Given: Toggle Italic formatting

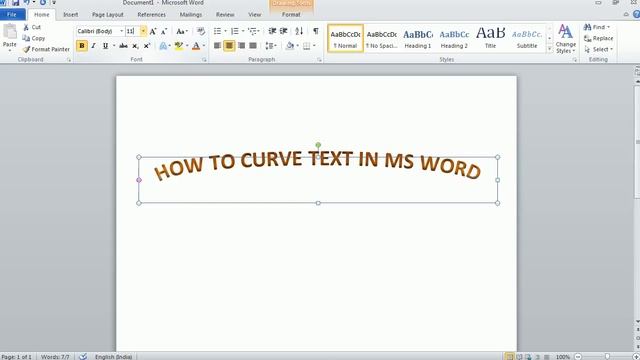Looking at the screenshot, I should (93, 46).
